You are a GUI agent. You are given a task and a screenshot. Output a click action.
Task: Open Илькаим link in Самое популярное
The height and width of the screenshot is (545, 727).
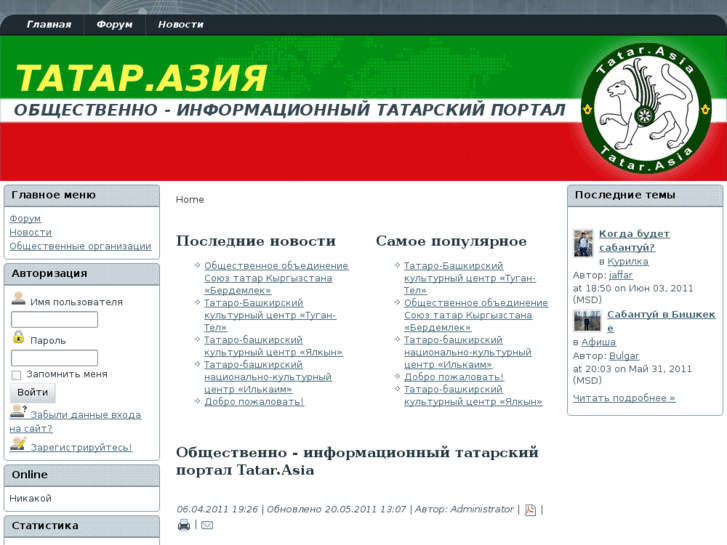467,352
